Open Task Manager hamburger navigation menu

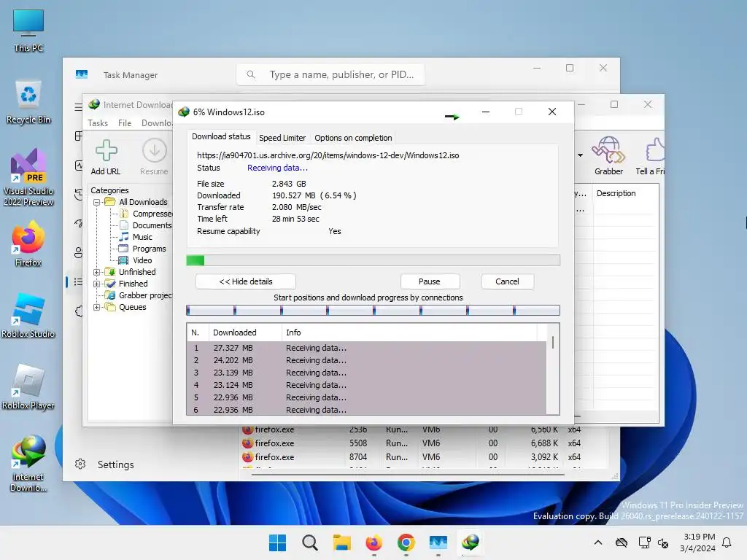78,107
